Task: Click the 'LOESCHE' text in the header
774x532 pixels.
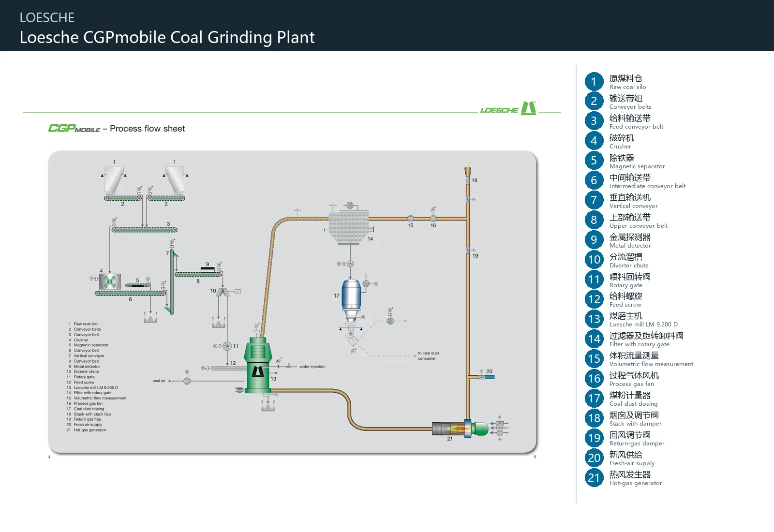Action: (x=47, y=18)
